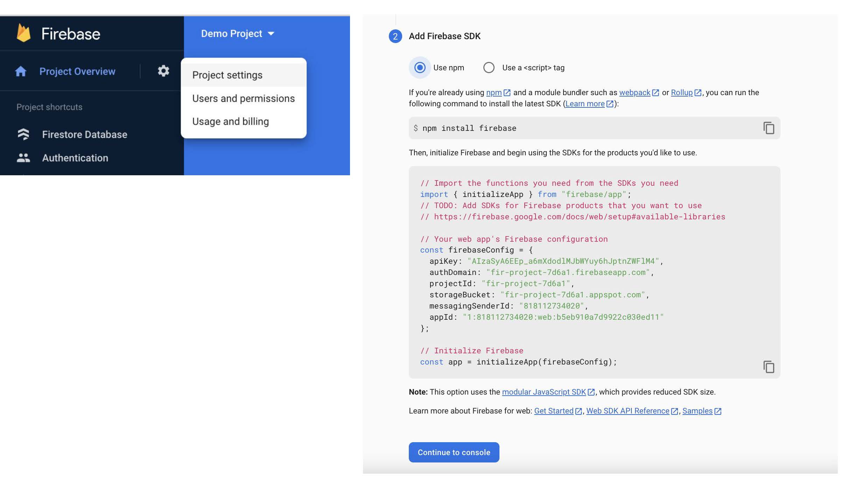Choose Project settings from the menu
Viewport: 868px width, 488px height.
pyautogui.click(x=244, y=75)
